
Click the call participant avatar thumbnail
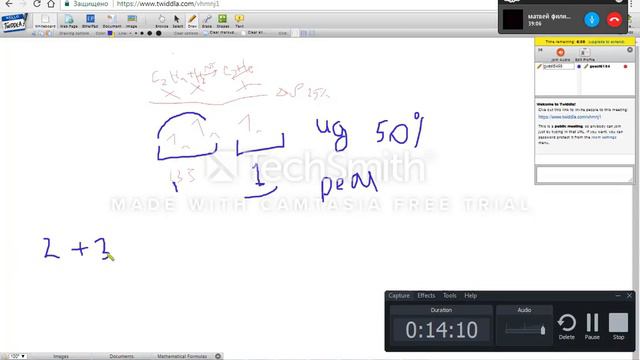click(x=513, y=19)
